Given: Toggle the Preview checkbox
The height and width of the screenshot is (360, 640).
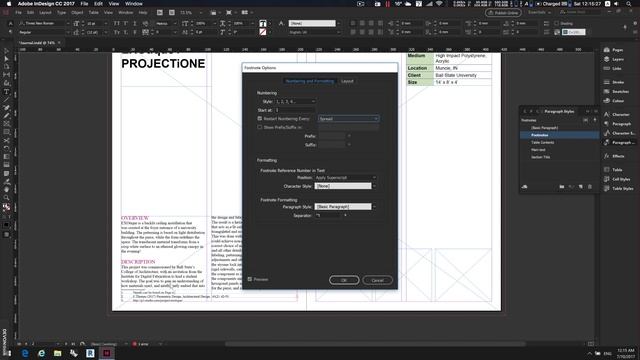Looking at the screenshot, I should click(x=250, y=279).
